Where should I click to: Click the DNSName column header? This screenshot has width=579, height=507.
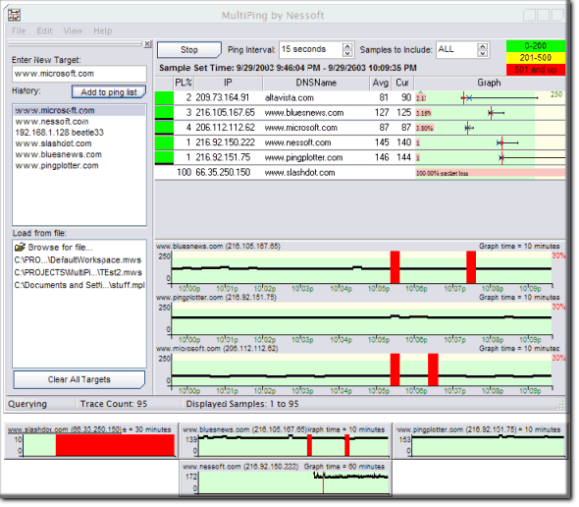316,83
